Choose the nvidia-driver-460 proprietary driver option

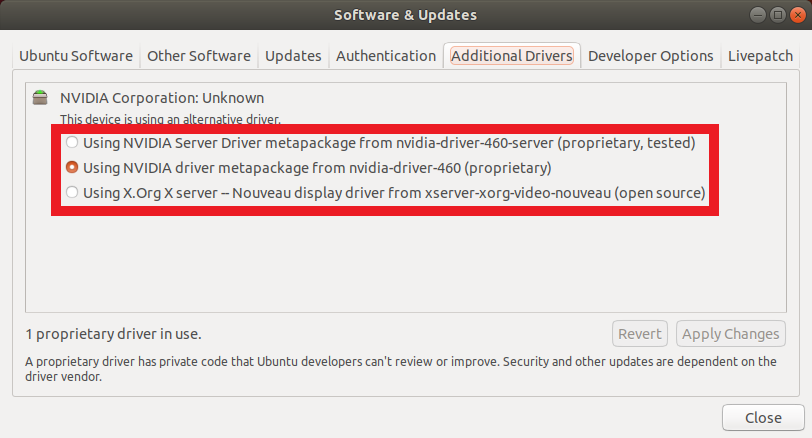click(72, 167)
